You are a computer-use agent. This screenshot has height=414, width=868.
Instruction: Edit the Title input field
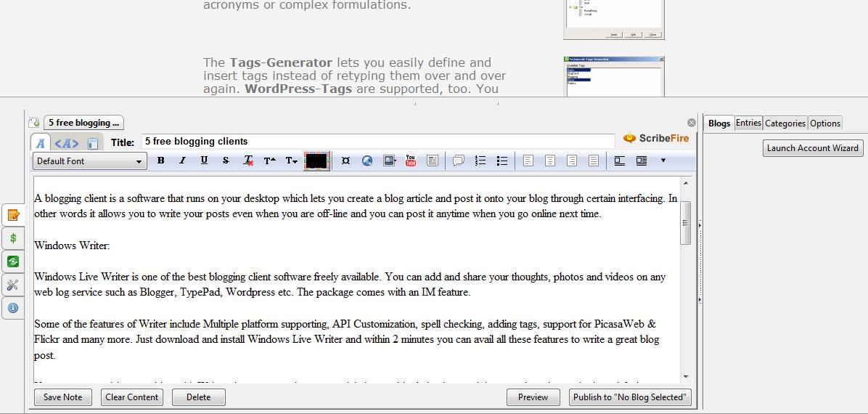(378, 142)
